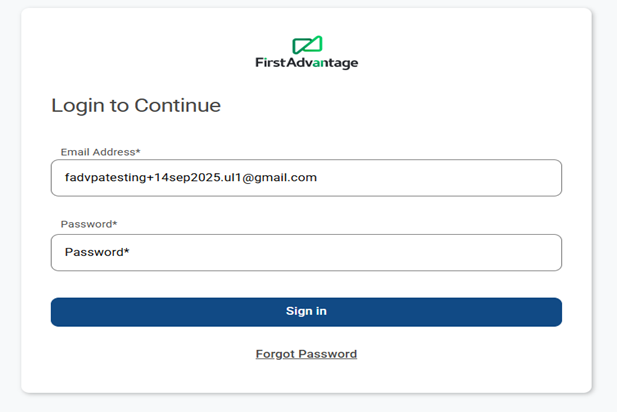Image resolution: width=617 pixels, height=412 pixels.
Task: Click the company logo above the login heading
Action: [x=306, y=52]
